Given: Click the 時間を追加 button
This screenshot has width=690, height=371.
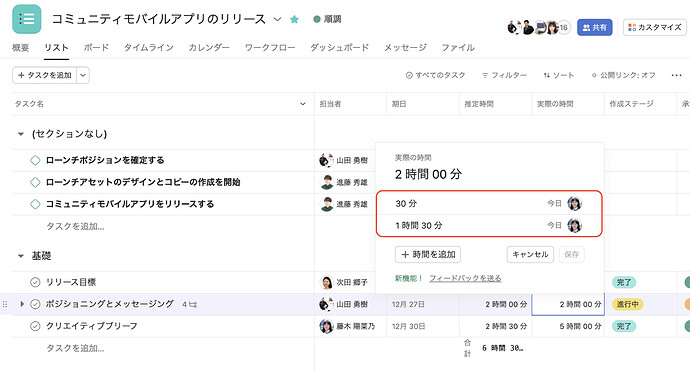Looking at the screenshot, I should 428,254.
